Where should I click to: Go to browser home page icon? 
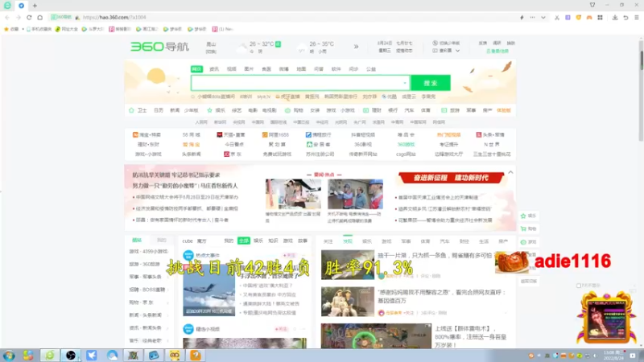coord(39,18)
